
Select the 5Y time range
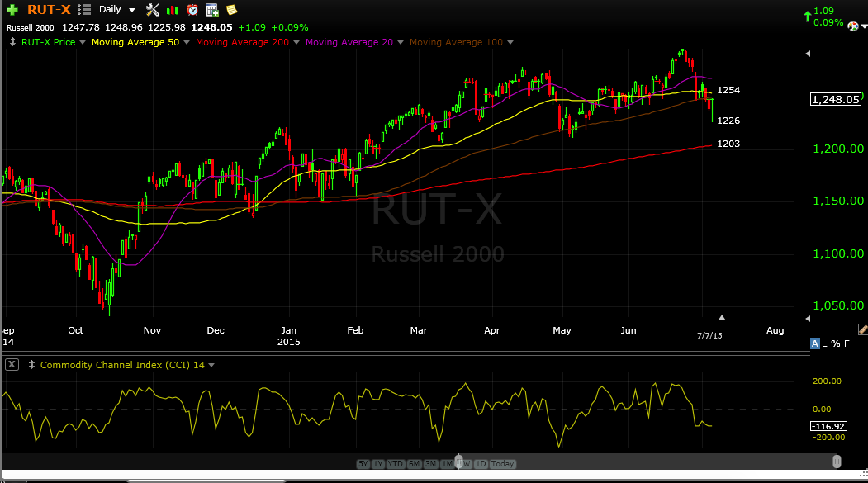tap(363, 464)
